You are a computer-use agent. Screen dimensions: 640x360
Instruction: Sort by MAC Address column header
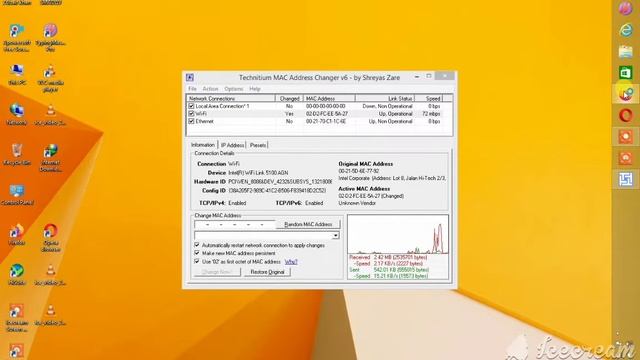point(329,98)
